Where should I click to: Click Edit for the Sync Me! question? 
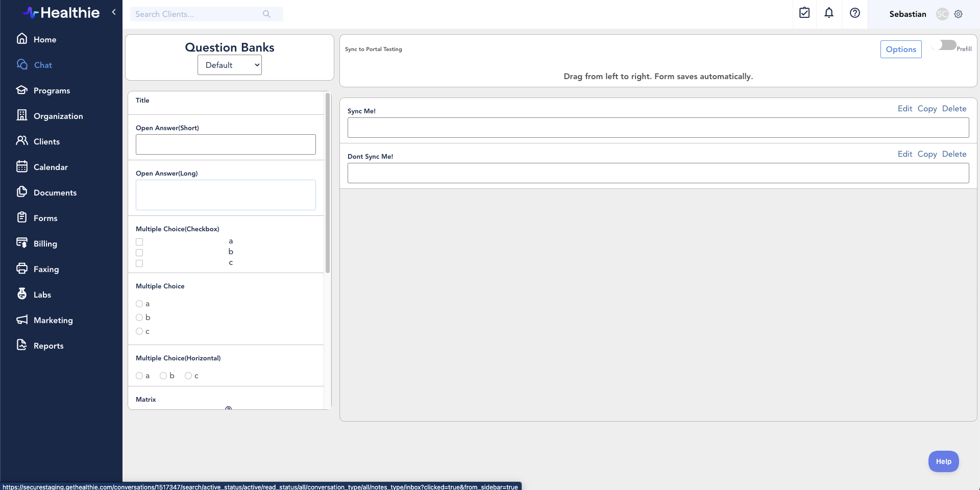click(x=905, y=109)
